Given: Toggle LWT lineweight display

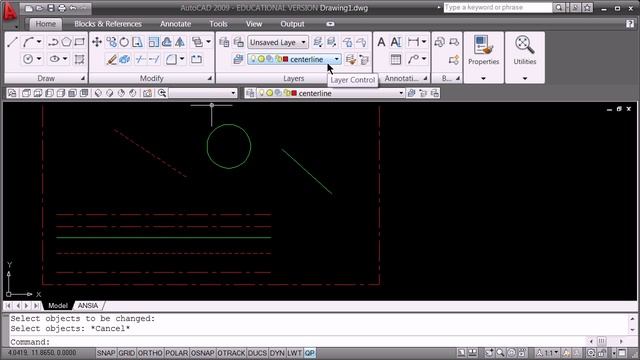Looking at the screenshot, I should pyautogui.click(x=294, y=353).
